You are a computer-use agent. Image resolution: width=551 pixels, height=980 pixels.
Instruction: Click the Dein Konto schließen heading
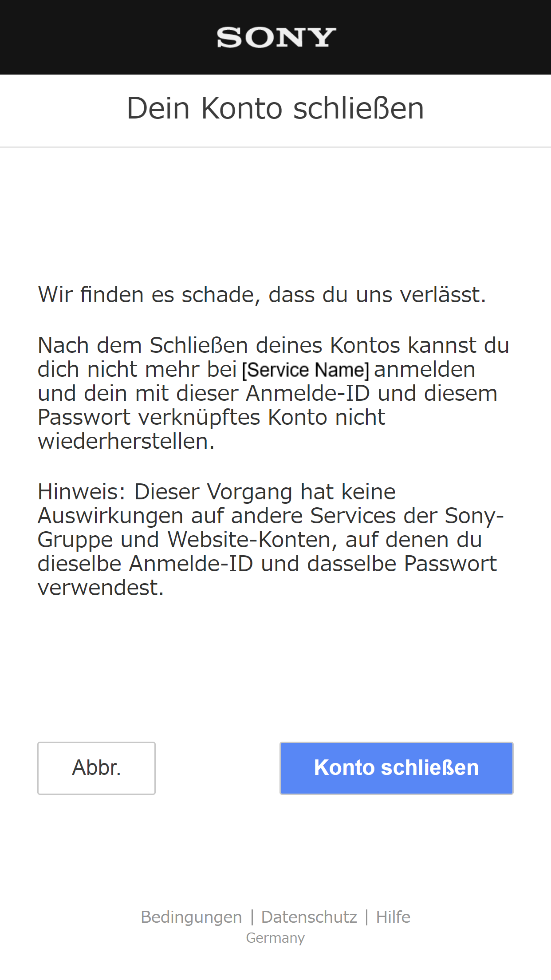pyautogui.click(x=275, y=108)
